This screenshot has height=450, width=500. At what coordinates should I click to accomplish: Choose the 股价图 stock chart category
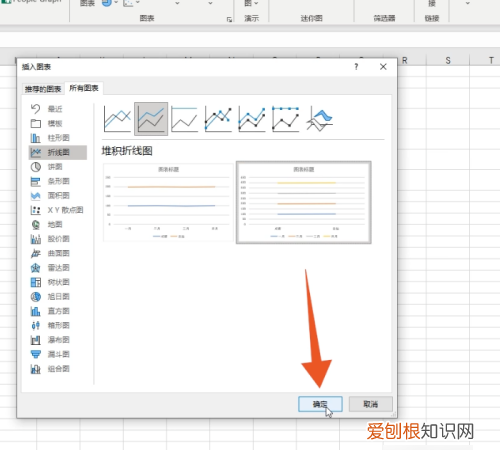57,239
